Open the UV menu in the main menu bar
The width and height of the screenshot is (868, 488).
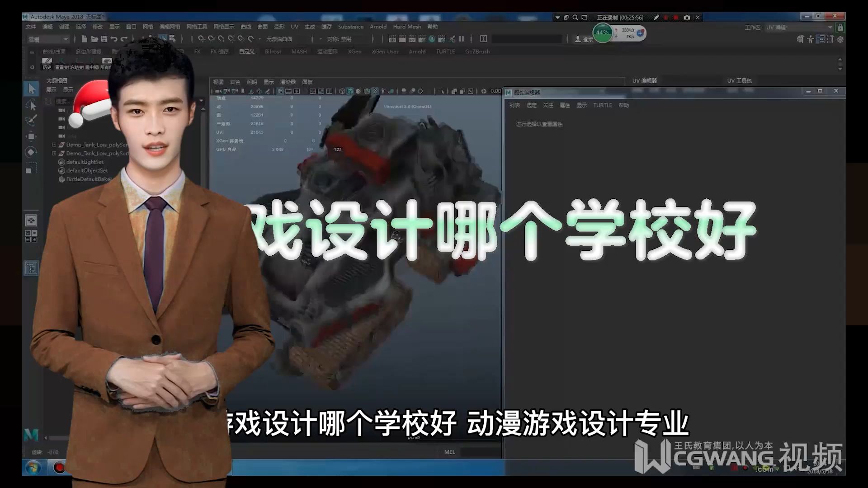(x=294, y=27)
